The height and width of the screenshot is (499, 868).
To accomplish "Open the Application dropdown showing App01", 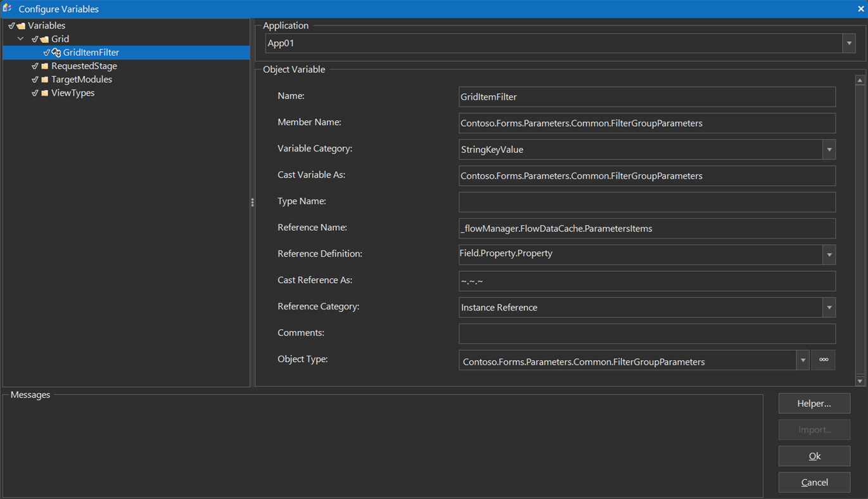I will [x=849, y=44].
